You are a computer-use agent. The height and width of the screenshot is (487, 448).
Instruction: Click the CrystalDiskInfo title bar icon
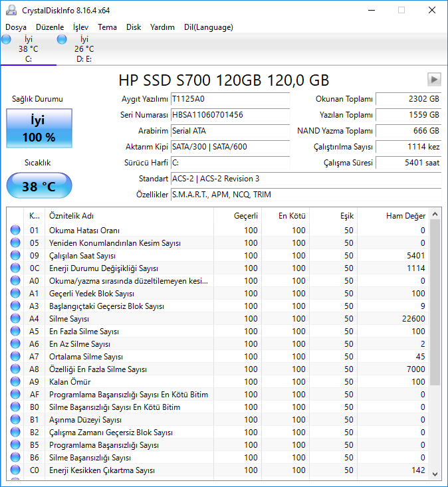tap(11, 10)
